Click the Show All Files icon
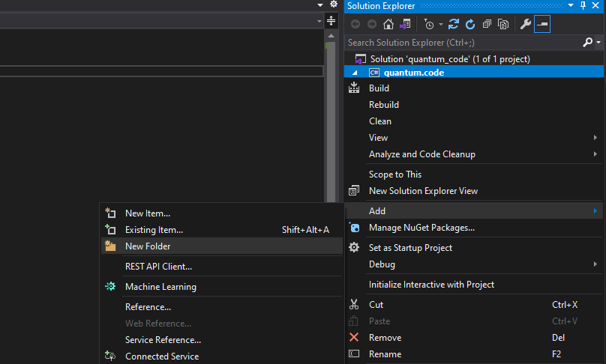606x364 pixels. pyautogui.click(x=503, y=24)
